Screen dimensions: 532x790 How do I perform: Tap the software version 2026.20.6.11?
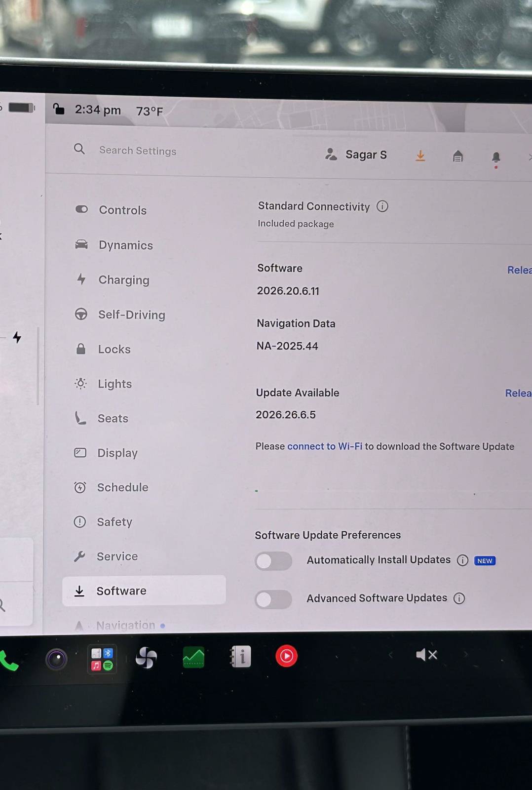(288, 291)
